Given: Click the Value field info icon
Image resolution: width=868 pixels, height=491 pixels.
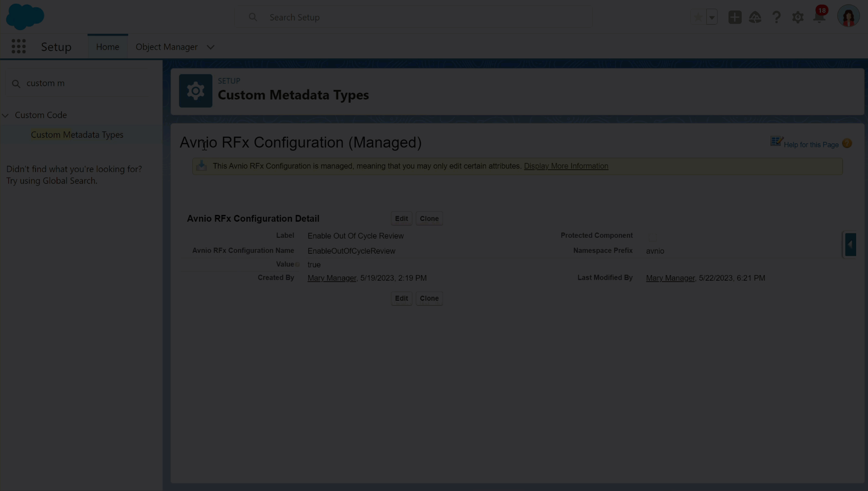Looking at the screenshot, I should click(x=297, y=265).
